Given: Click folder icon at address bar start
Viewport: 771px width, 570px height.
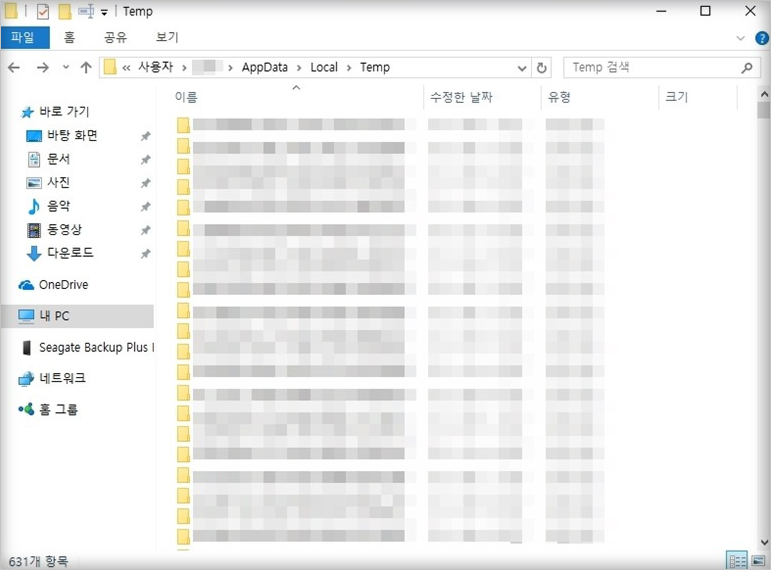Looking at the screenshot, I should tap(111, 67).
